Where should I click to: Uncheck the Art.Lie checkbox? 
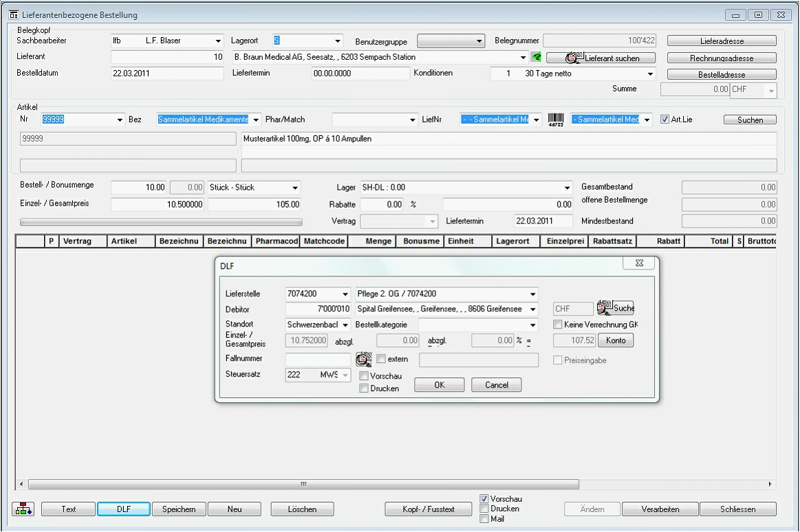tap(664, 120)
